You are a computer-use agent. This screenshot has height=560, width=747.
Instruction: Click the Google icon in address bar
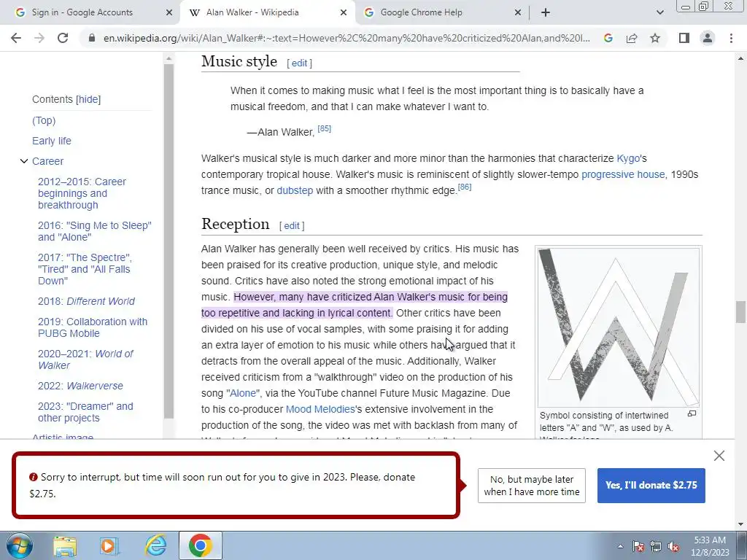click(x=608, y=38)
